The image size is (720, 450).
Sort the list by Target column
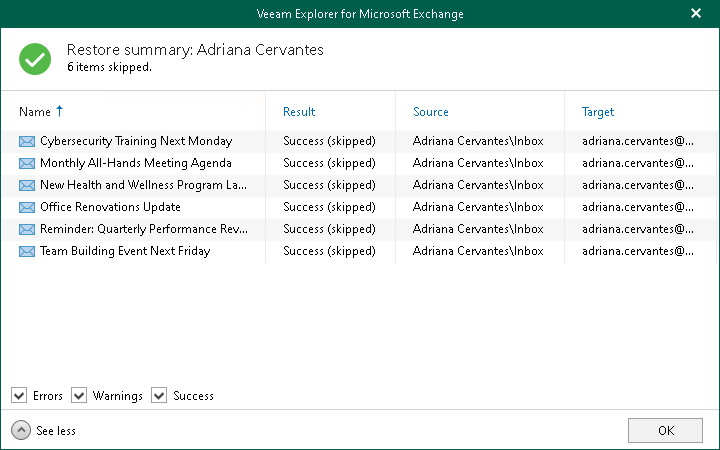tap(598, 112)
